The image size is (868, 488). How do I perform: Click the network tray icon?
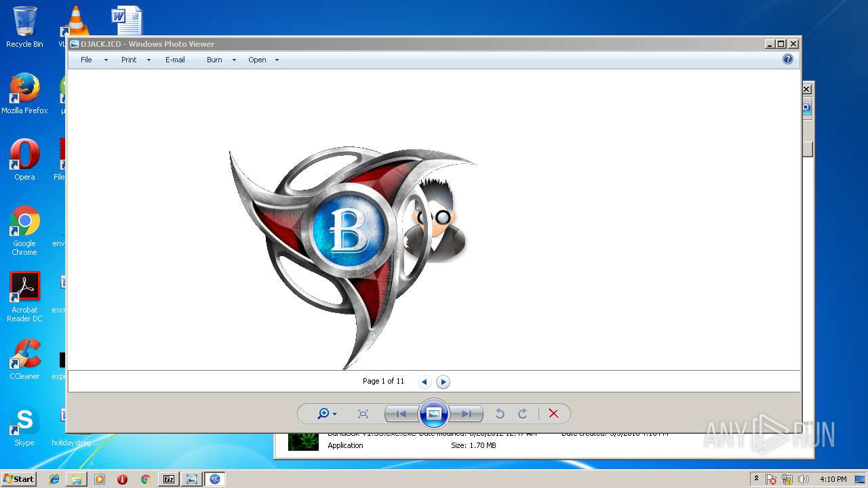(788, 479)
